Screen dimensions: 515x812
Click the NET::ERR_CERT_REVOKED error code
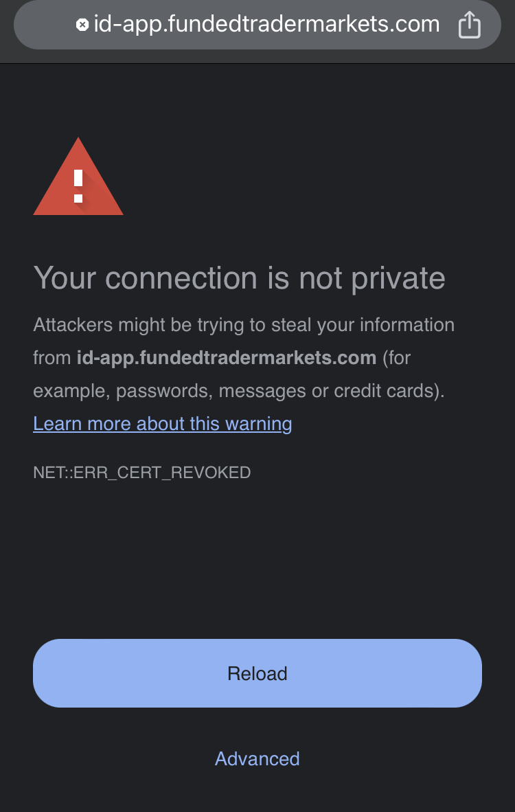click(142, 472)
